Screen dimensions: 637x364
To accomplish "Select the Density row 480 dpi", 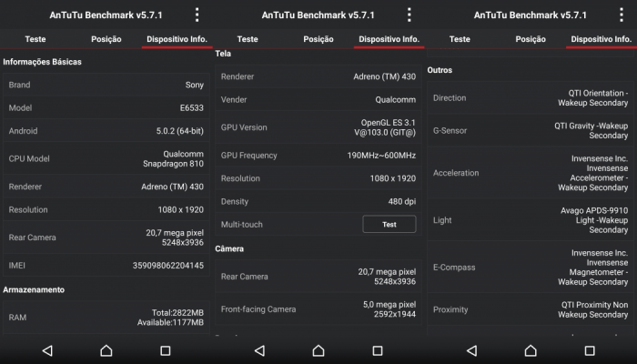I will click(318, 201).
